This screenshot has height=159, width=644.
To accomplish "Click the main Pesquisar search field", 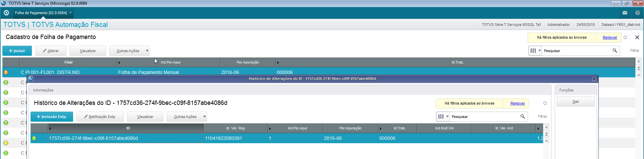I will (x=577, y=51).
